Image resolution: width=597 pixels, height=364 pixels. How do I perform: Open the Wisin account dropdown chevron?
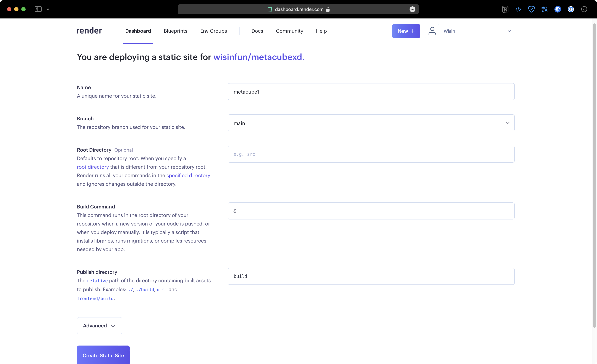(x=509, y=31)
